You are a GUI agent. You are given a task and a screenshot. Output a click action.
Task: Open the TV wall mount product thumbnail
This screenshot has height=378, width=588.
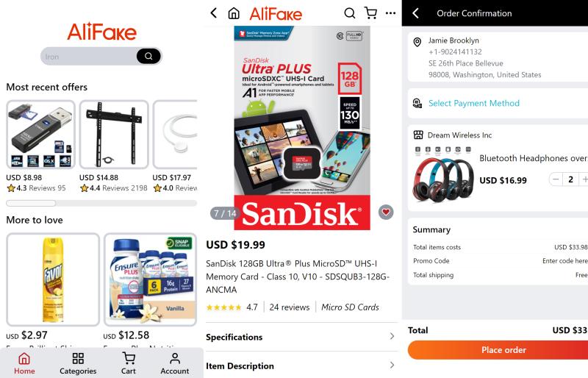pos(114,135)
